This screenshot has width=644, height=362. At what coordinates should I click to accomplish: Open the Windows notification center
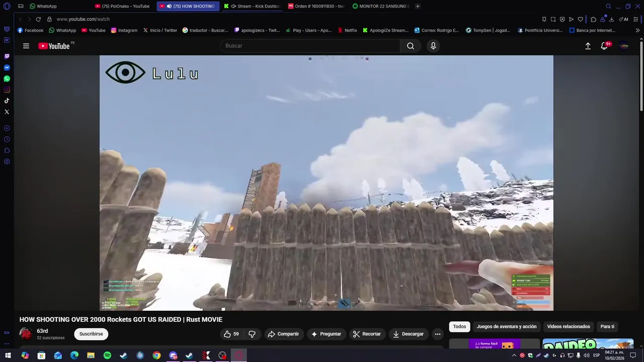point(633,355)
